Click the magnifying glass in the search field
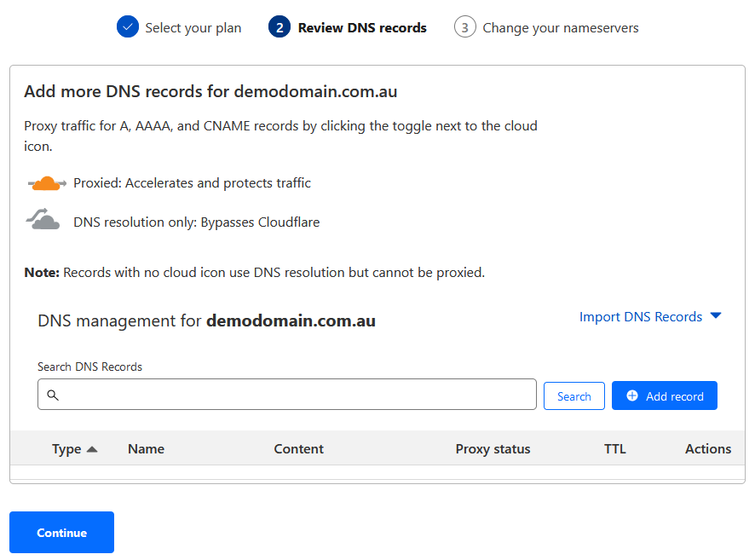Screen dimensions: 755x560 tap(54, 395)
